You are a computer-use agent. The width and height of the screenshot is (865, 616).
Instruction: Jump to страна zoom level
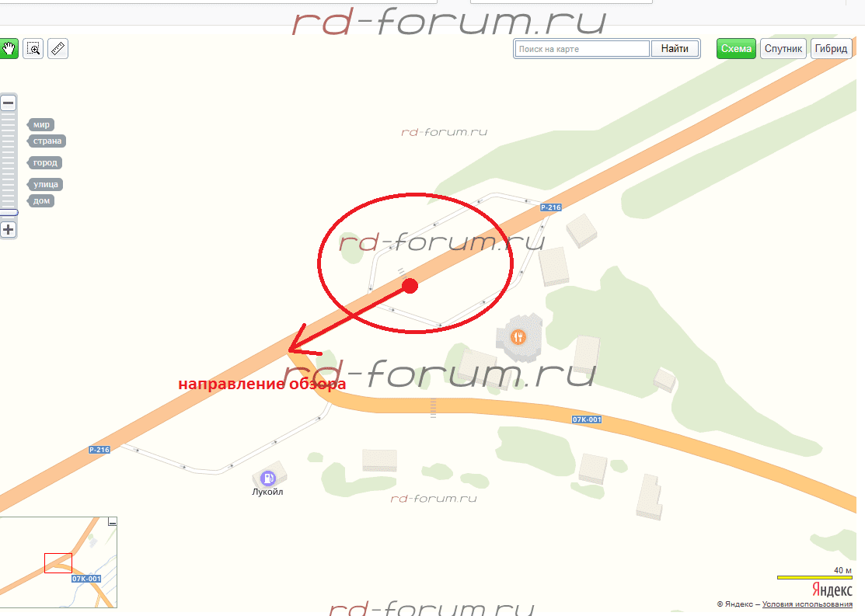(x=47, y=141)
